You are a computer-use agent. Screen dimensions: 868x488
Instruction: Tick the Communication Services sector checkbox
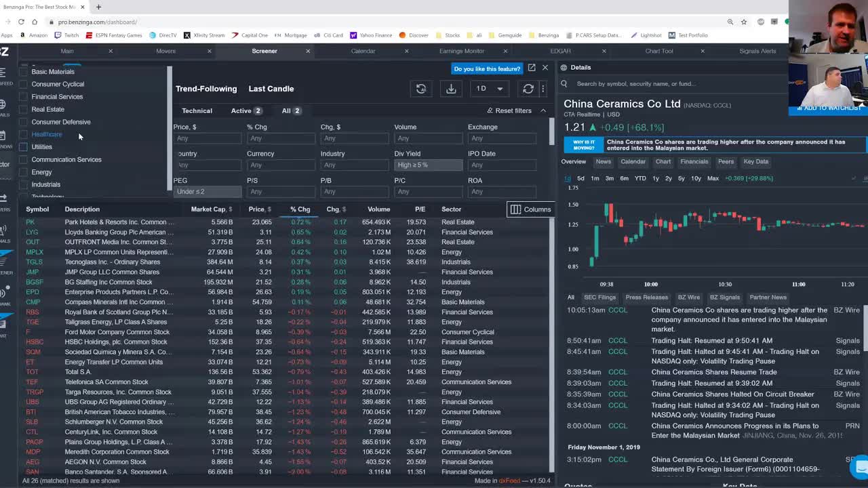[x=24, y=159]
